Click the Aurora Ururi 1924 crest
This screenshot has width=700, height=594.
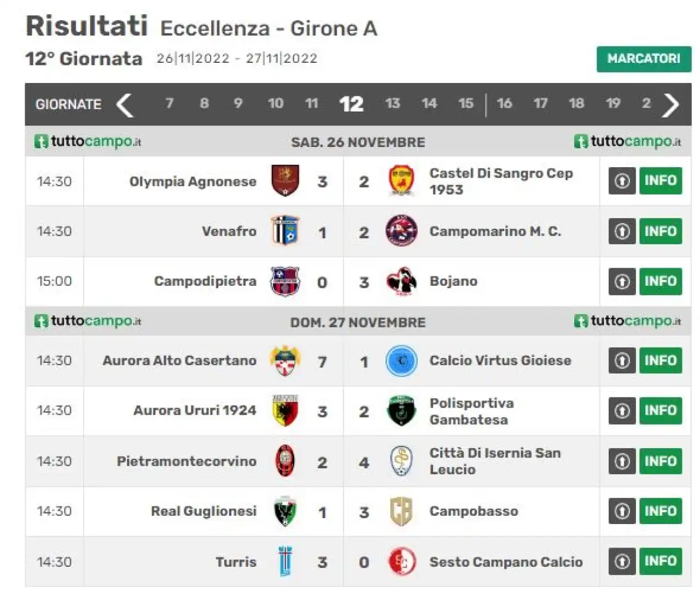(x=285, y=411)
